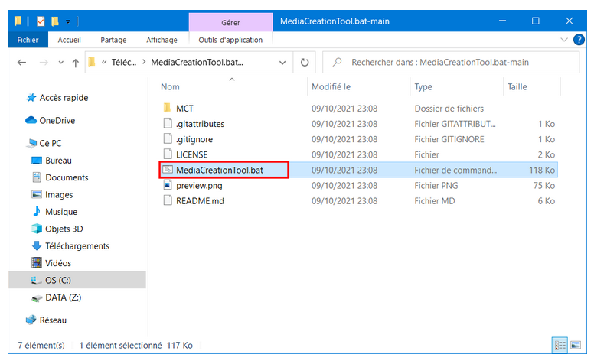The image size is (594, 364).
Task: Open address bar history dropdown
Action: (x=282, y=63)
